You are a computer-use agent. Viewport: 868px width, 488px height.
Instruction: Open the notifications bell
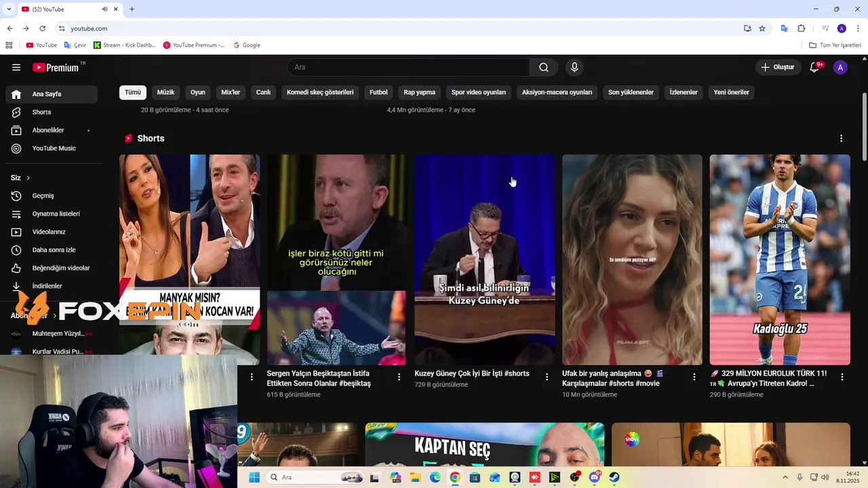pos(815,67)
